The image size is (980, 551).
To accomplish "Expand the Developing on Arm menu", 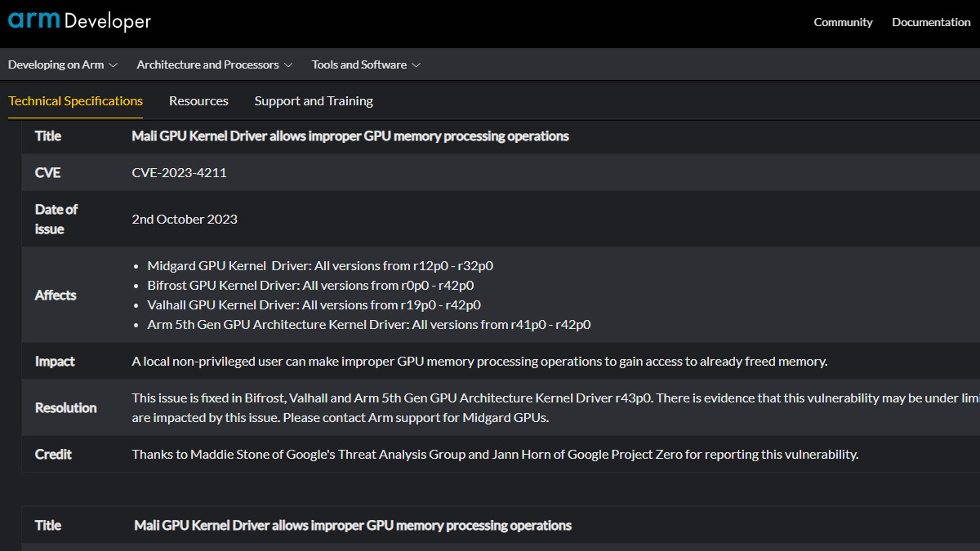I will click(x=63, y=64).
